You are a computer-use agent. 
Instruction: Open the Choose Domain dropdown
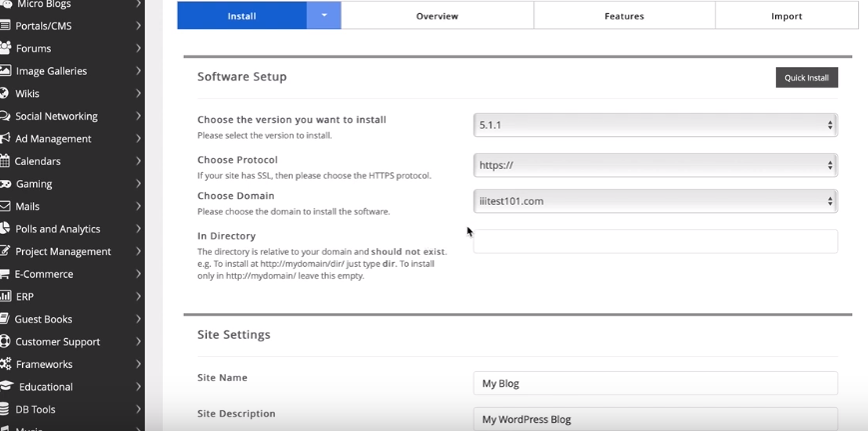655,201
